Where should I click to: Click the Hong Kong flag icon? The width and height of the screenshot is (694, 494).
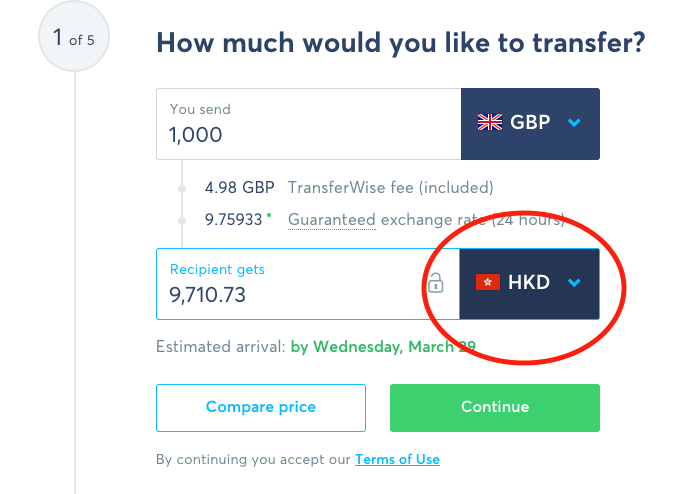(x=488, y=282)
